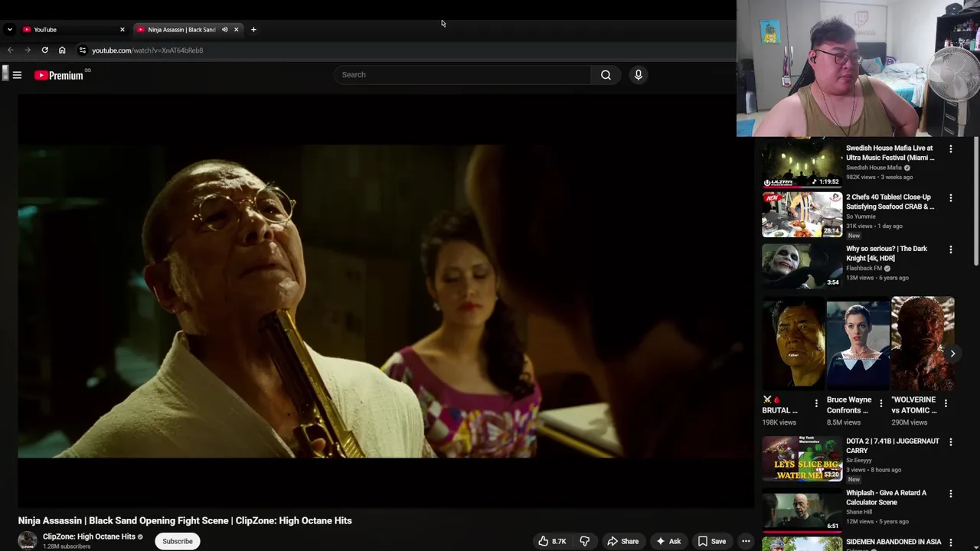Open options for DOTA 2 video
980x551 pixels.
(x=951, y=442)
